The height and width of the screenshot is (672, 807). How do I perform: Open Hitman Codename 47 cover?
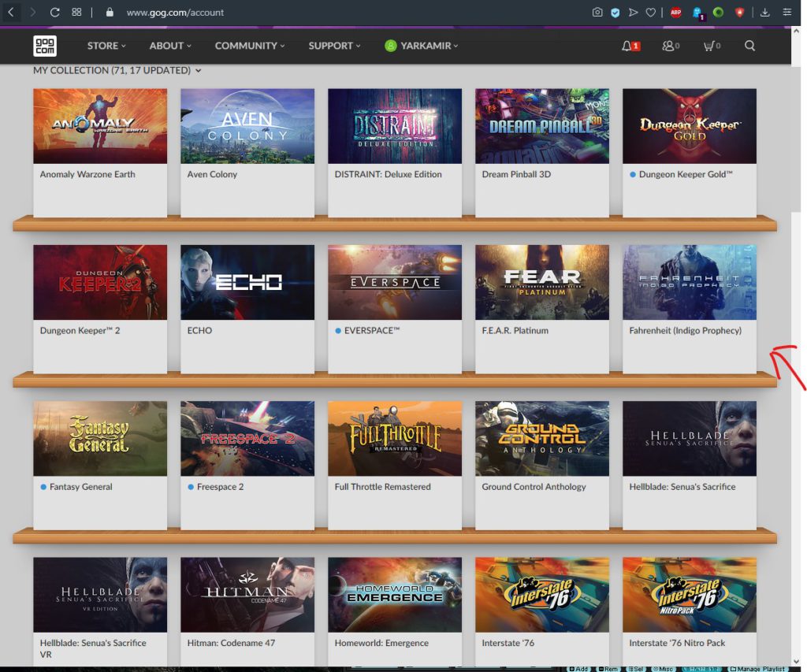(247, 595)
